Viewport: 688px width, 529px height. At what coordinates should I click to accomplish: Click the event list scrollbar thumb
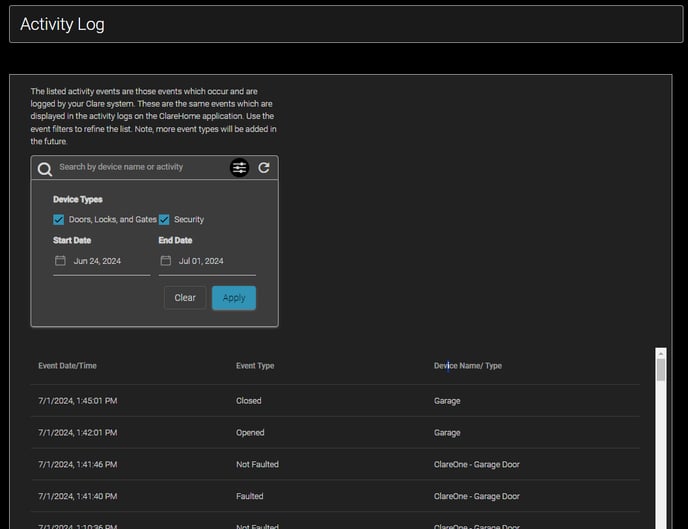[x=661, y=370]
